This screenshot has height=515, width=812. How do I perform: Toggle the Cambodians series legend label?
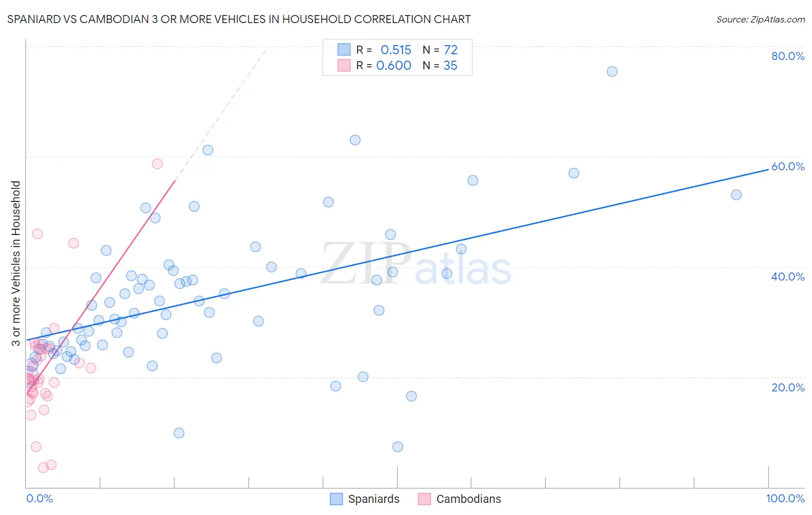click(468, 499)
